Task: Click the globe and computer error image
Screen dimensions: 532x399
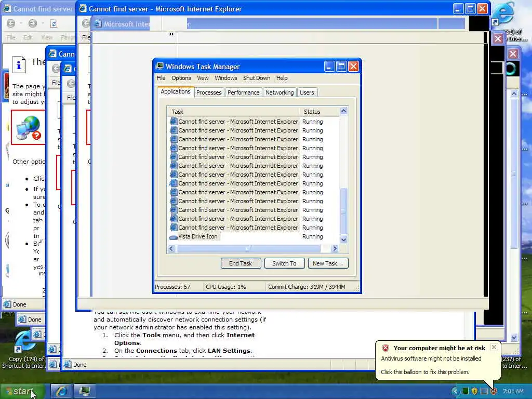Action: click(29, 128)
